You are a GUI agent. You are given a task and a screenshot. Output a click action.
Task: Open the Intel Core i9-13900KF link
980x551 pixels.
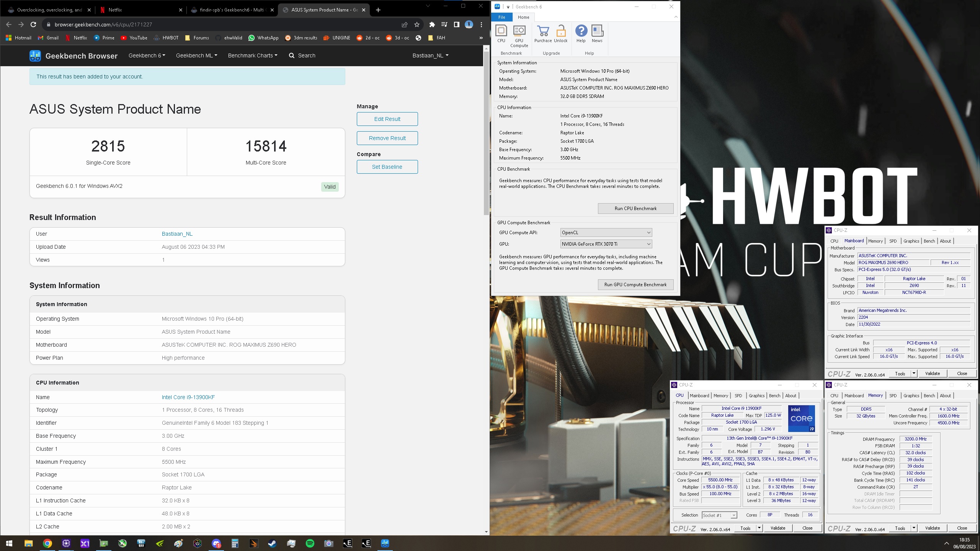[x=188, y=397]
